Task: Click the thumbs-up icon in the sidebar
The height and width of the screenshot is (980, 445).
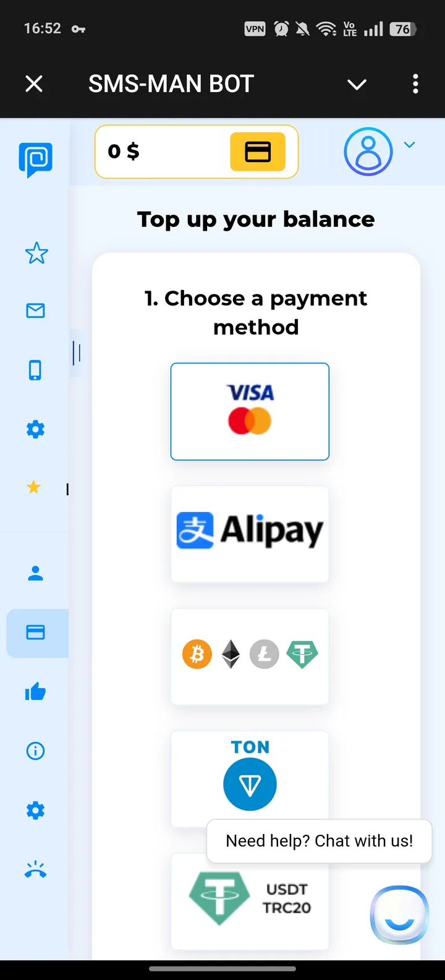Action: coord(35,691)
